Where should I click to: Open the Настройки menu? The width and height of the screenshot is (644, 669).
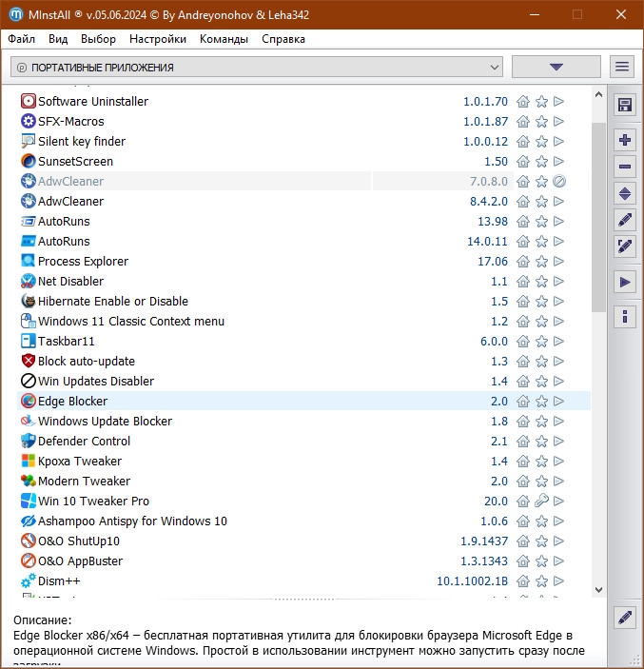pyautogui.click(x=158, y=39)
